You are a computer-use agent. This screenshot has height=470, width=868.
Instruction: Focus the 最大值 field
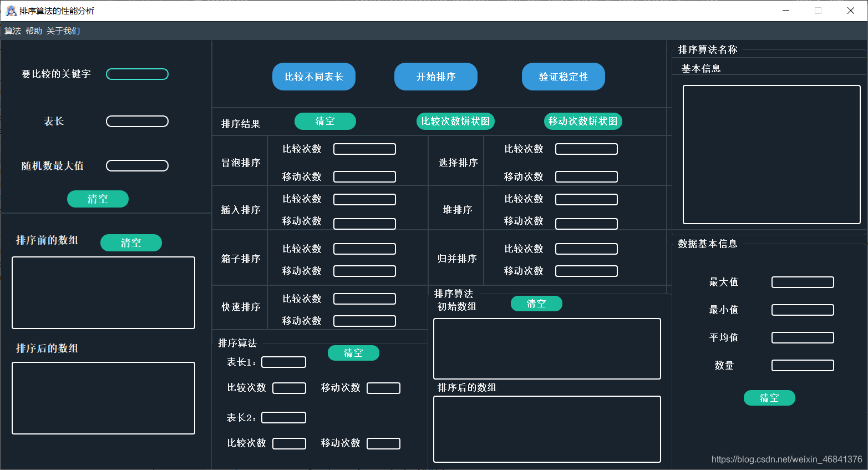(803, 282)
